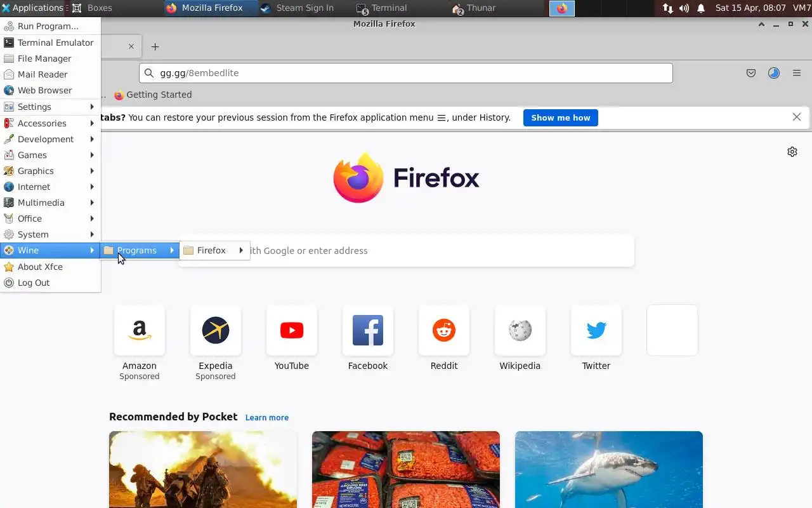
Task: Open the notifications bell icon
Action: pos(701,8)
